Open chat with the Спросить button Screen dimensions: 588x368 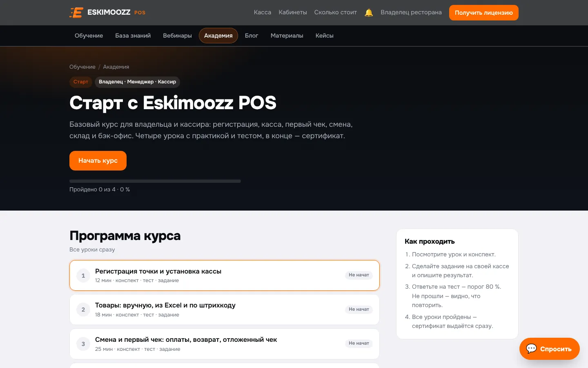click(x=549, y=349)
